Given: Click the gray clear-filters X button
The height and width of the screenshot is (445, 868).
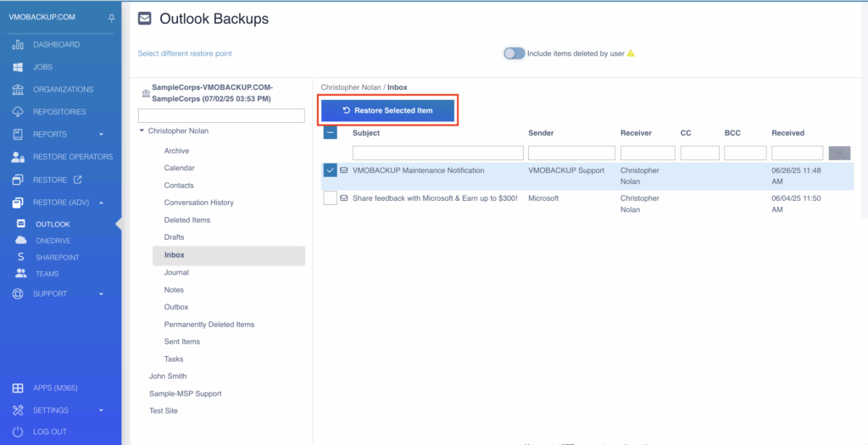Looking at the screenshot, I should click(839, 153).
